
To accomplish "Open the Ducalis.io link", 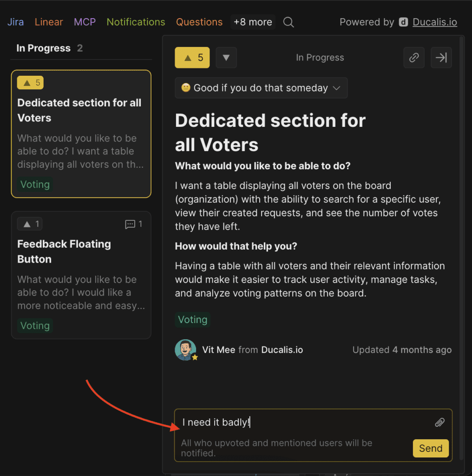I will coord(434,22).
